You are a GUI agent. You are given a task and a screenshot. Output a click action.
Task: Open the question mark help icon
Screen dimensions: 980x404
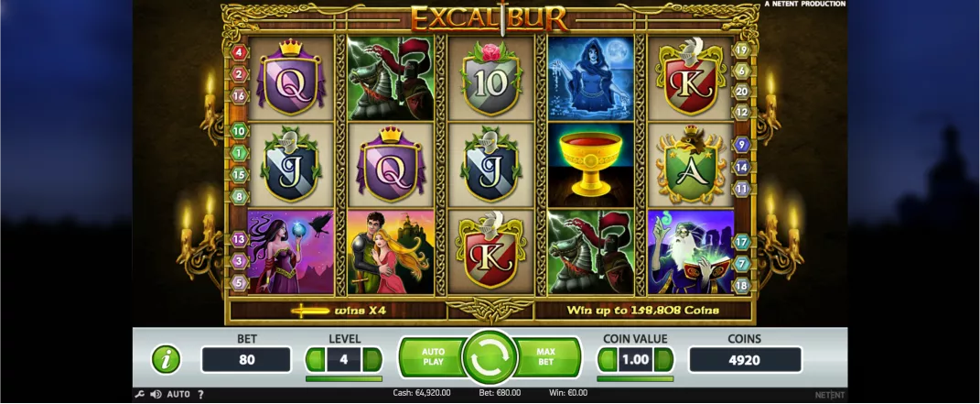[200, 395]
